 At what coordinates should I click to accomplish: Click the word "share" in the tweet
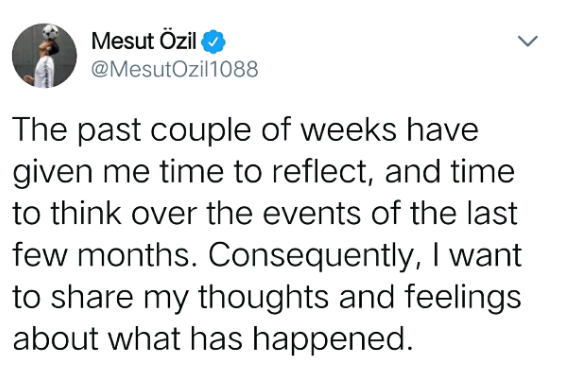(92, 297)
